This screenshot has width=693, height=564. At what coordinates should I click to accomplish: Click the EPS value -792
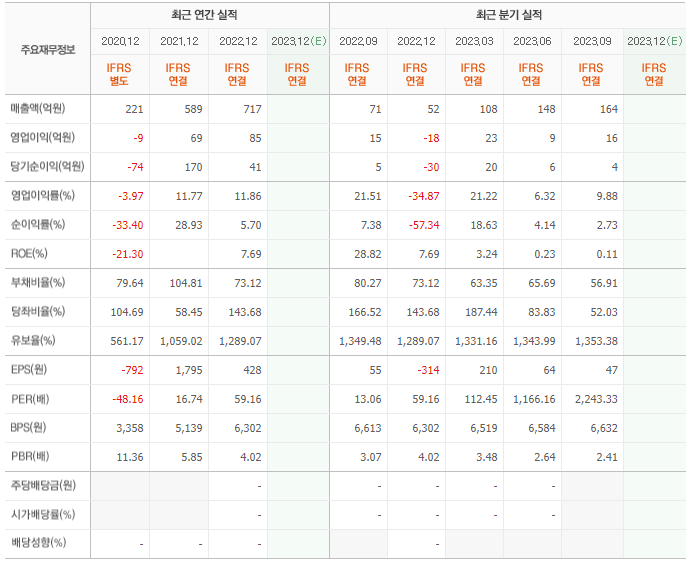(133, 370)
